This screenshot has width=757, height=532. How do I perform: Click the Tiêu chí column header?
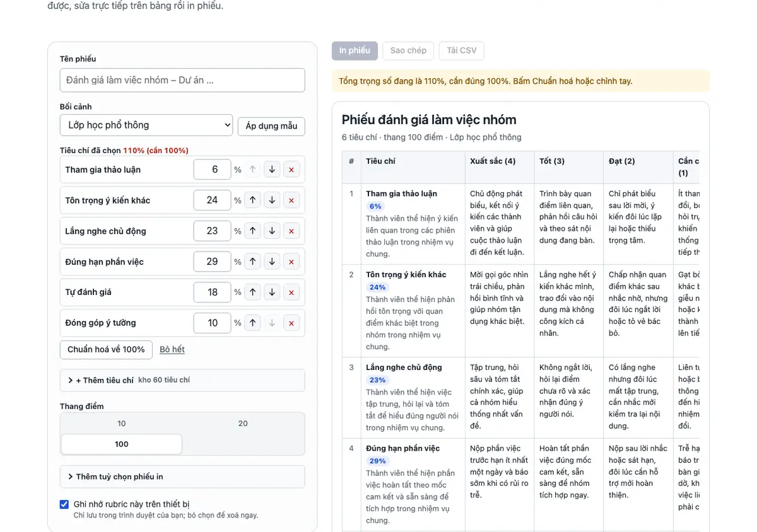(x=413, y=167)
